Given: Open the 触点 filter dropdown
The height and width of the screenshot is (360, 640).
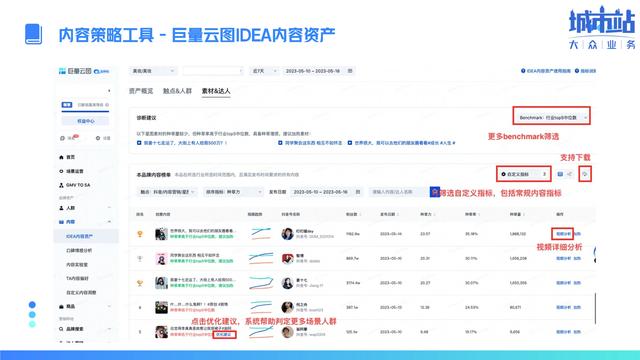Looking at the screenshot, I should tap(167, 192).
